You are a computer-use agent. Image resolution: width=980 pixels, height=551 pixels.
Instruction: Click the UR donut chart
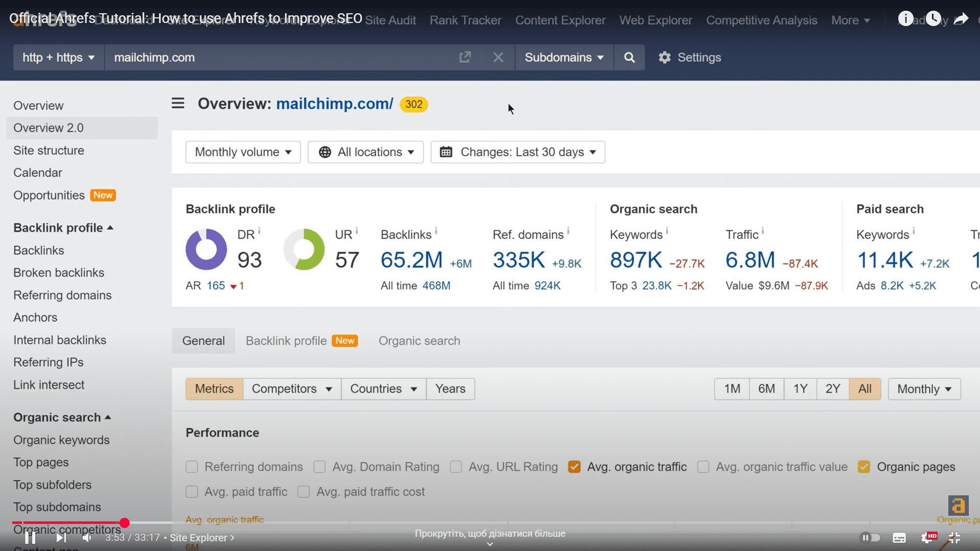pos(304,249)
